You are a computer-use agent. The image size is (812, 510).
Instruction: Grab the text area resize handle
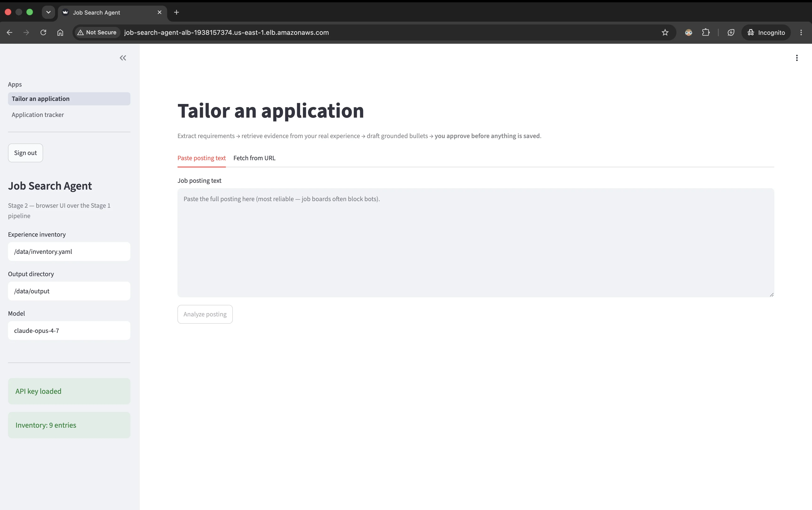coord(772,295)
